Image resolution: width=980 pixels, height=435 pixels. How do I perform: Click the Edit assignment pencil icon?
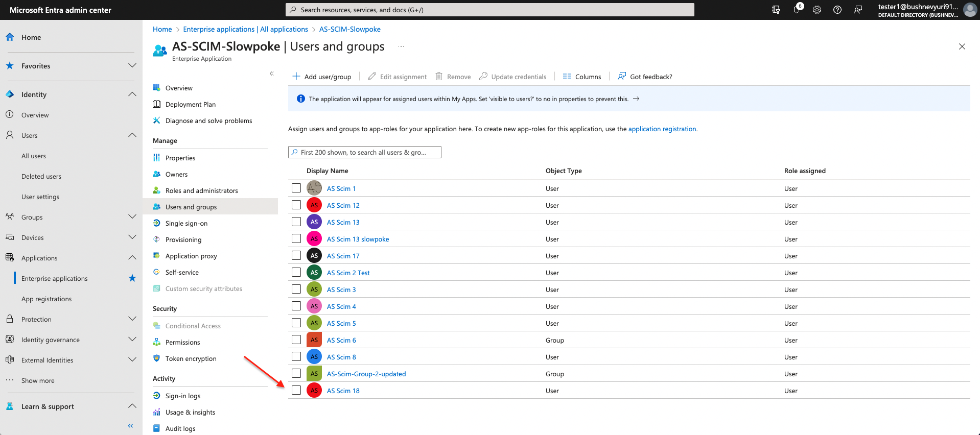372,76
